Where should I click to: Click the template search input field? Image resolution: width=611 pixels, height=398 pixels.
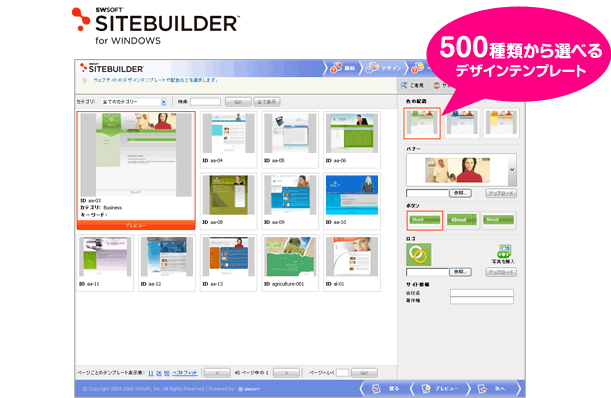pyautogui.click(x=205, y=102)
